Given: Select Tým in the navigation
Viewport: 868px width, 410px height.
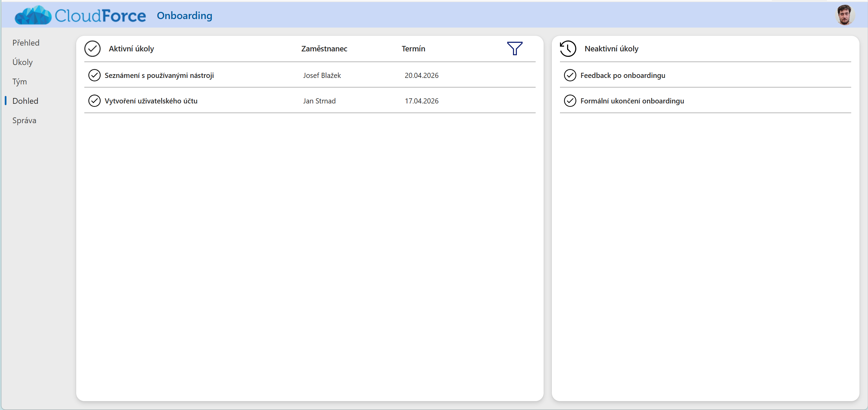Looking at the screenshot, I should point(20,82).
